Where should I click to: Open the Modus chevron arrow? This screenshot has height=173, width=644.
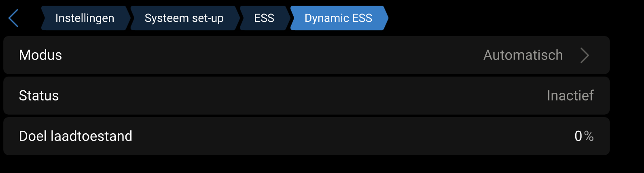click(585, 55)
